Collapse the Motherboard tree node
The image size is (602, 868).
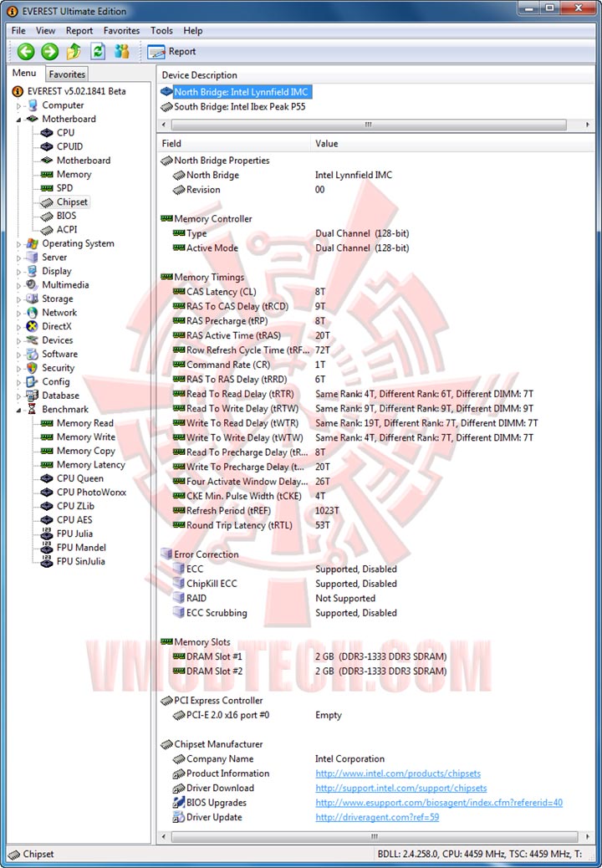click(18, 119)
